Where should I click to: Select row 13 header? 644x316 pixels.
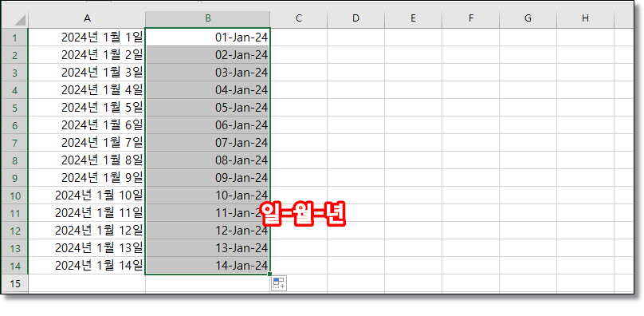click(x=15, y=248)
